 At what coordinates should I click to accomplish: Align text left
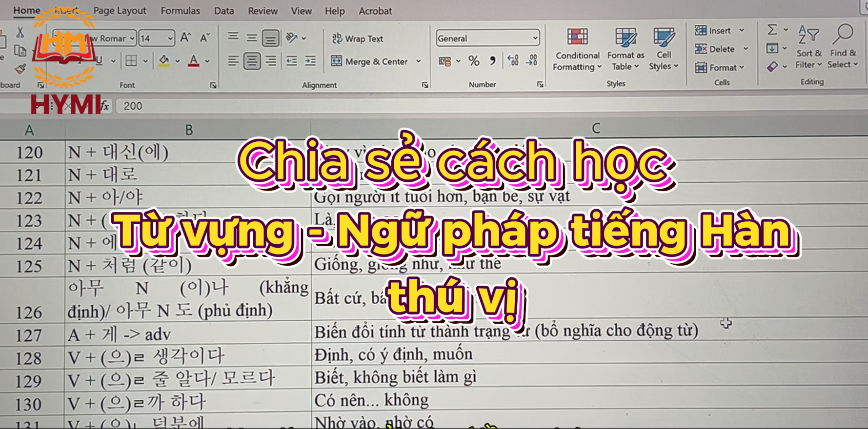233,61
